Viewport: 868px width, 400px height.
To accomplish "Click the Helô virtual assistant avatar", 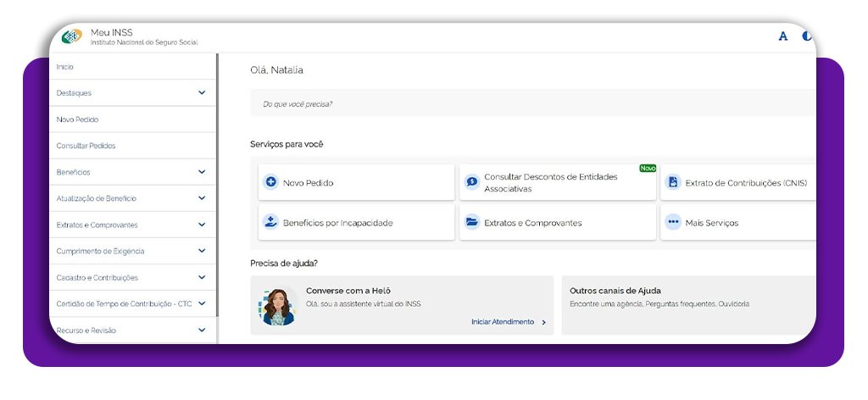I will pyautogui.click(x=277, y=306).
